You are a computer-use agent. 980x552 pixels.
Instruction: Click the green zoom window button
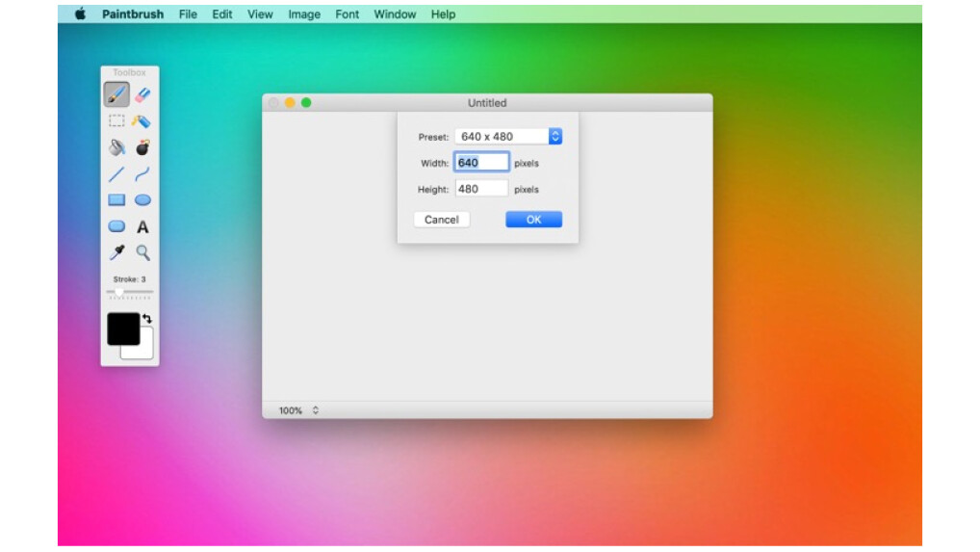306,102
